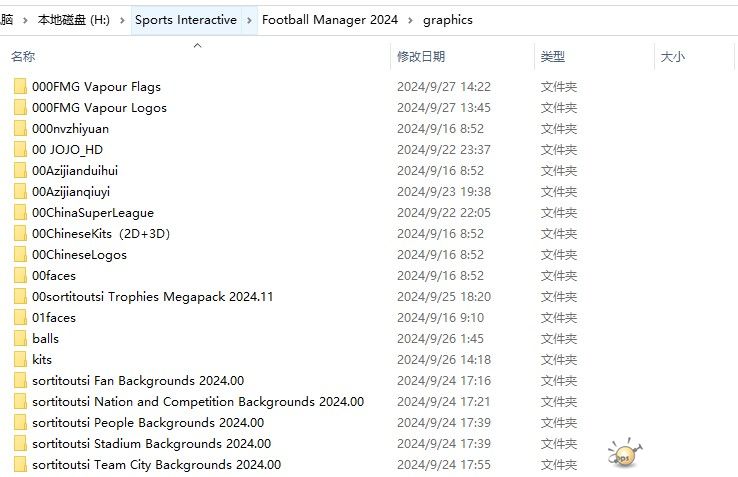
Task: Select the 000nvzhiyuan folder name
Action: pyautogui.click(x=71, y=129)
